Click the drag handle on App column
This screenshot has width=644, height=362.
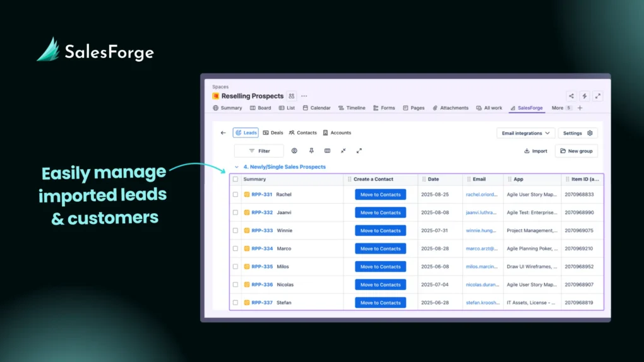click(510, 179)
